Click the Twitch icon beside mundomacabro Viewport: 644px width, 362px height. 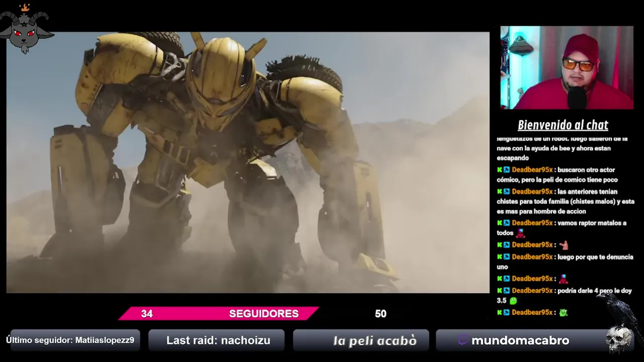coord(463,340)
